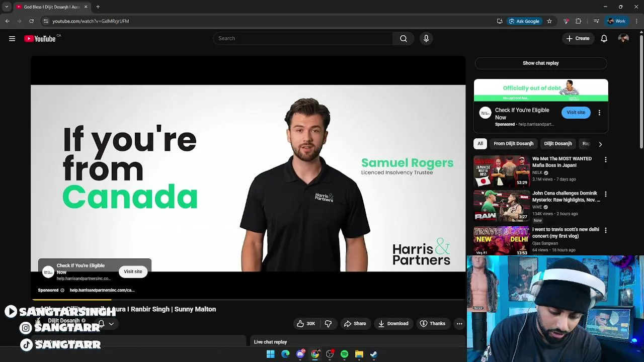Open Microsoft Edge from taskbar
644x362 pixels.
tap(285, 354)
